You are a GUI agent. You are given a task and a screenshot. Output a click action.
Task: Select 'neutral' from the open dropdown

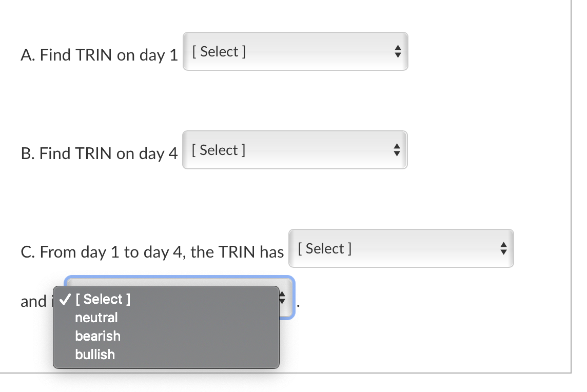[96, 318]
